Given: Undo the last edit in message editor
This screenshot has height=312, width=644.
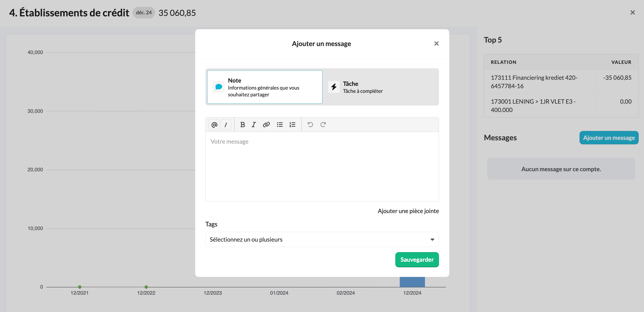Looking at the screenshot, I should [310, 124].
